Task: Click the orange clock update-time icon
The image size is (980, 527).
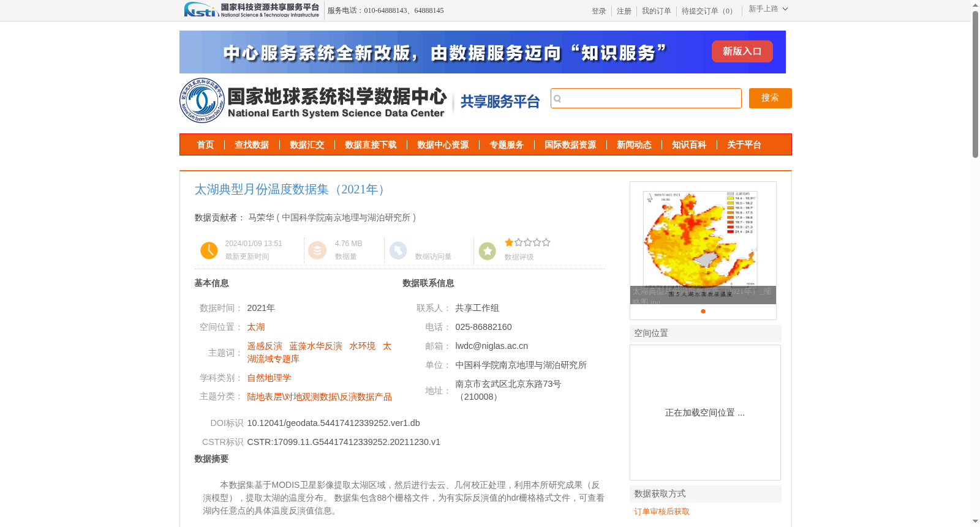Action: tap(209, 250)
